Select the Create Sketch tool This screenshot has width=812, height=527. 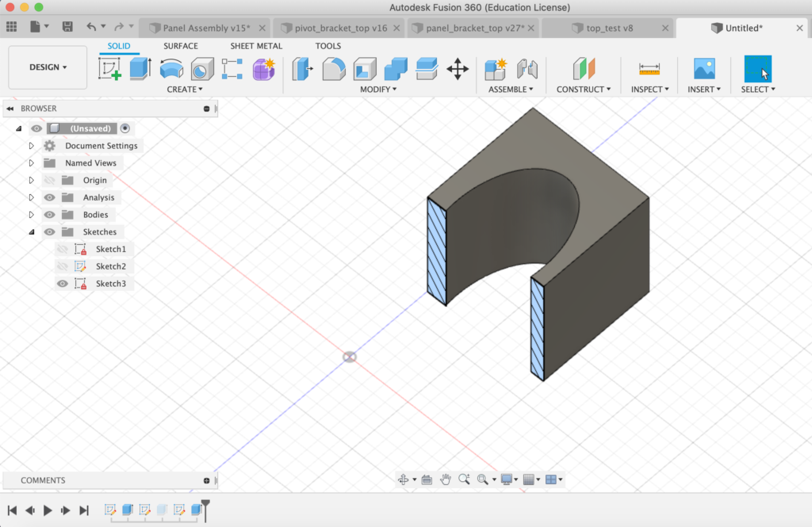coord(110,69)
